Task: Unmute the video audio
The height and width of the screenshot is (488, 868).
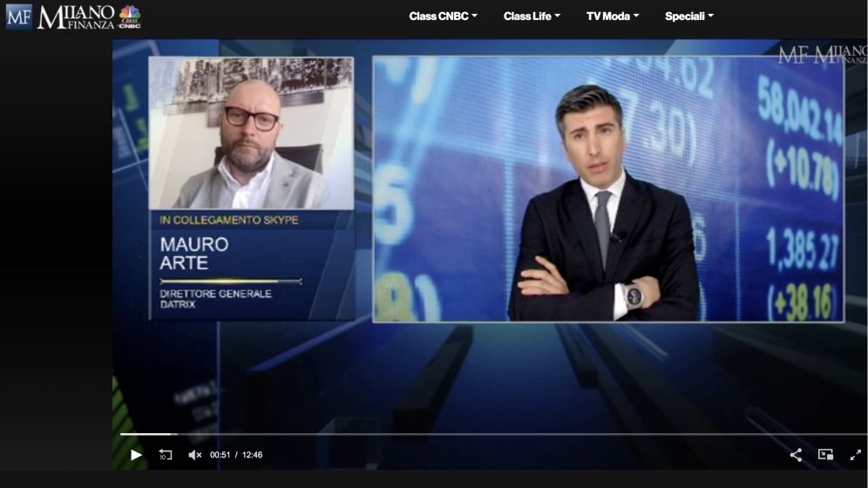Action: click(194, 455)
